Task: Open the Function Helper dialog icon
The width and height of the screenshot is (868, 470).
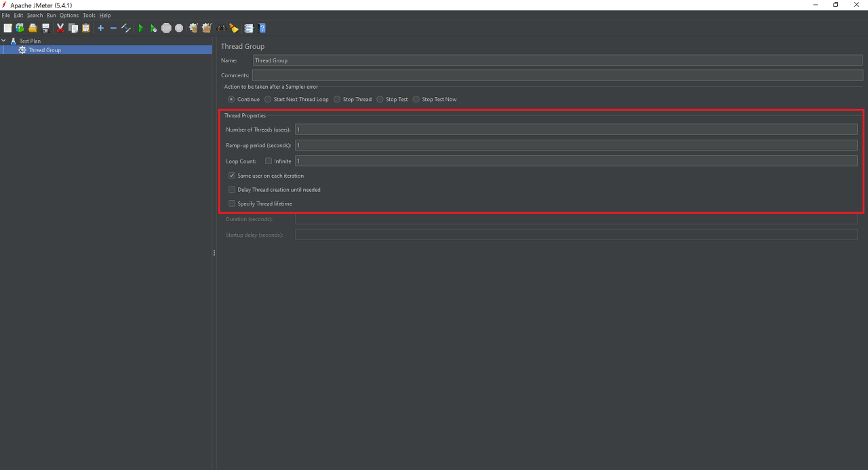Action: 249,28
